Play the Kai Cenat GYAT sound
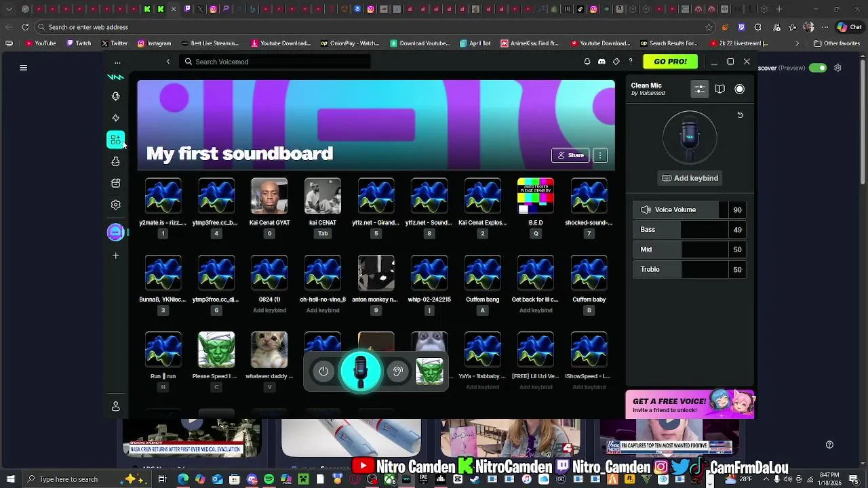This screenshot has height=488, width=868. point(269,196)
